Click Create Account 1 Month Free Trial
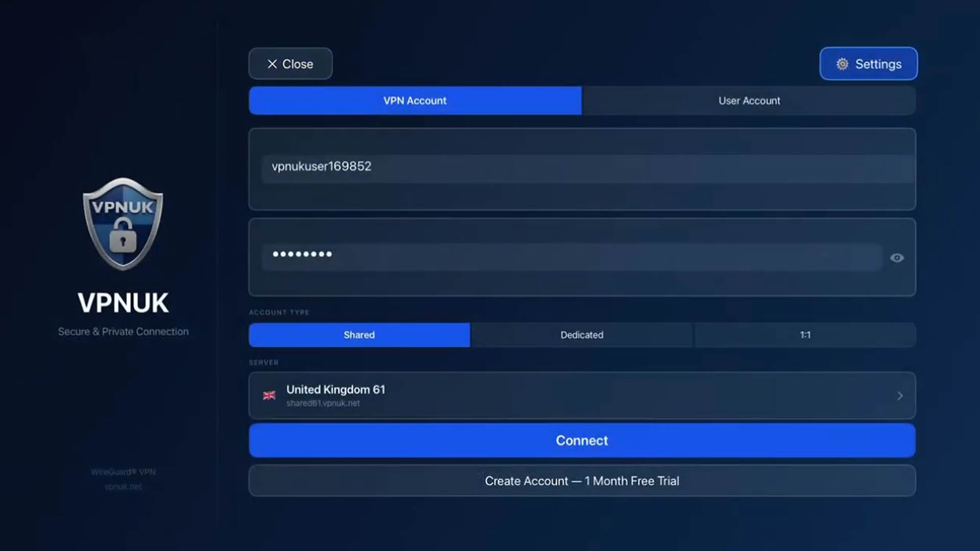Image resolution: width=980 pixels, height=551 pixels. pyautogui.click(x=582, y=481)
